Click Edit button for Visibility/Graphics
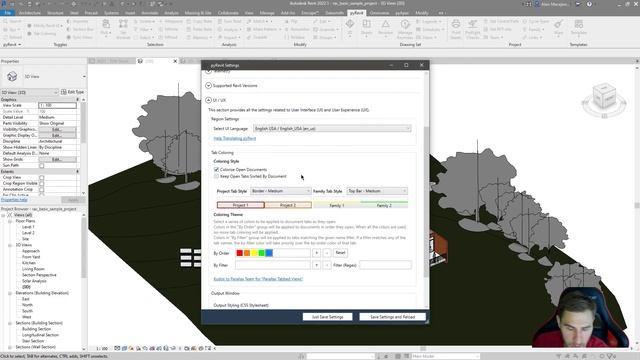Viewport: 640px width, 360px height. 57,129
